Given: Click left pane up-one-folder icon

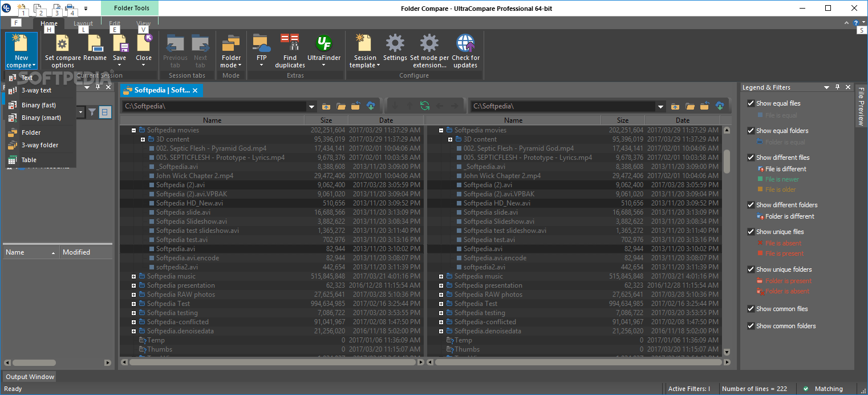Looking at the screenshot, I should click(326, 106).
